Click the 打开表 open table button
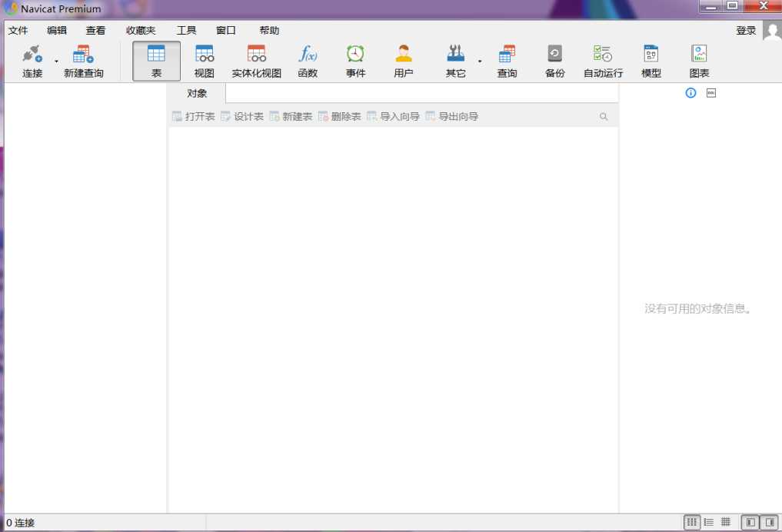Screen dimensions: 782x532 click(x=194, y=117)
